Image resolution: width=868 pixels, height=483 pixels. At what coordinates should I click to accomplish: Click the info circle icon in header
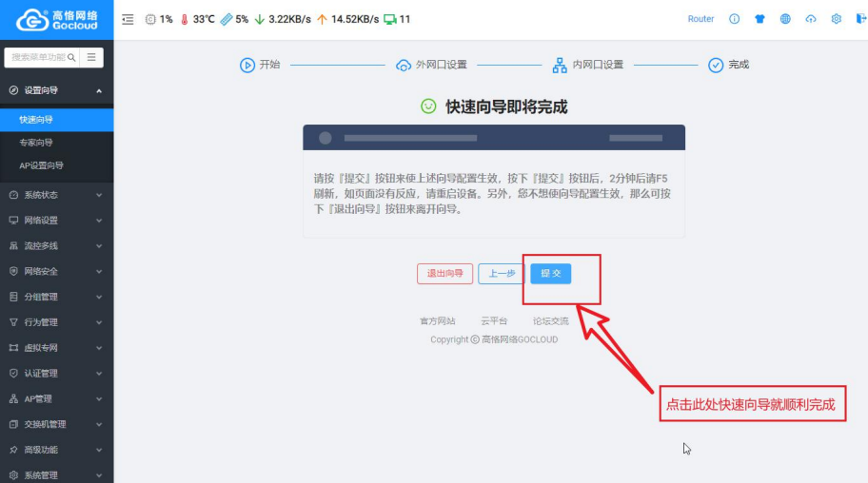(734, 19)
